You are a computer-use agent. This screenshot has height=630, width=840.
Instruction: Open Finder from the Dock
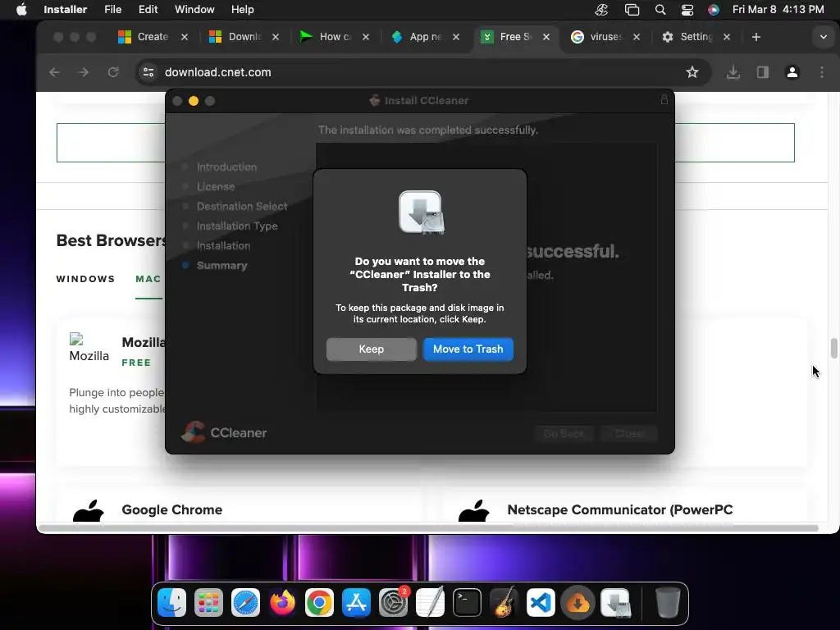coord(172,603)
